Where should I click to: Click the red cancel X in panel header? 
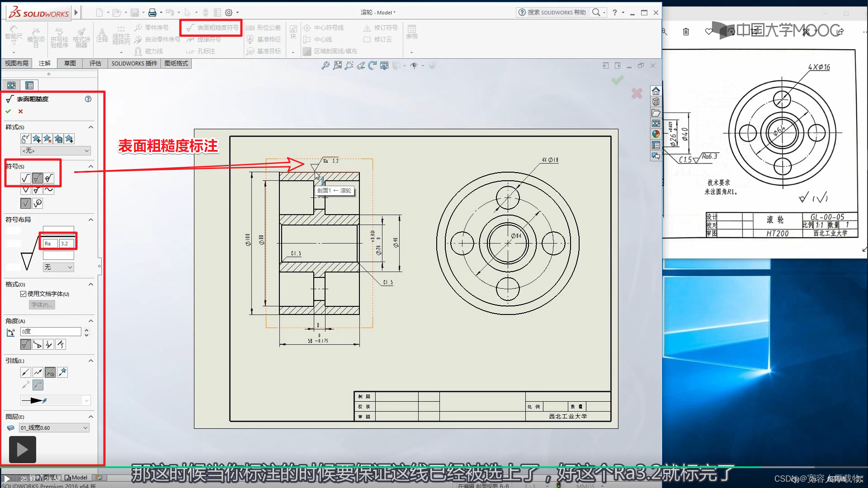[x=20, y=111]
